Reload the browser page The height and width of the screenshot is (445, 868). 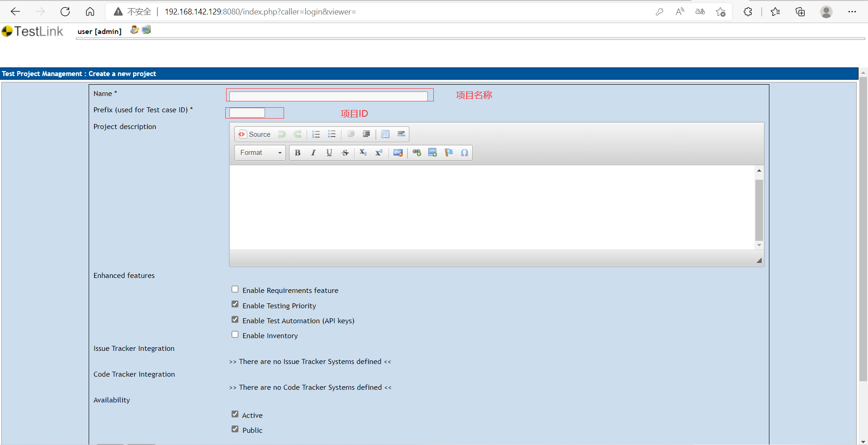[65, 12]
